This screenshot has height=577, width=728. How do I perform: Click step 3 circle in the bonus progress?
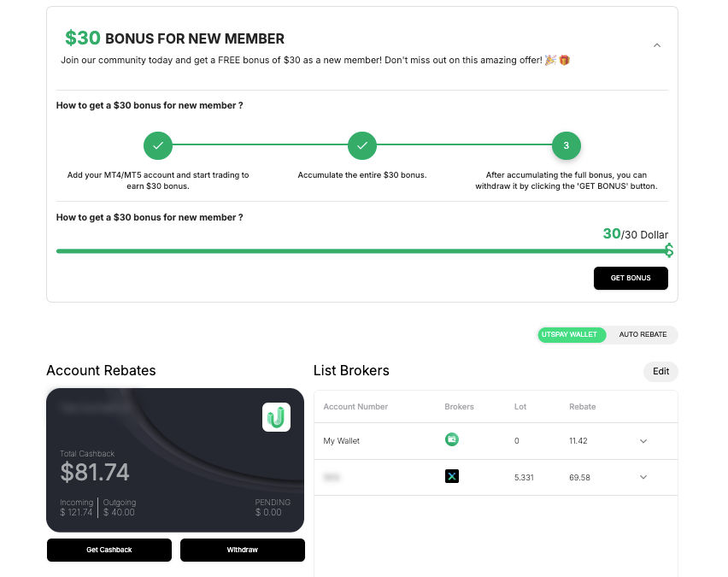567,145
